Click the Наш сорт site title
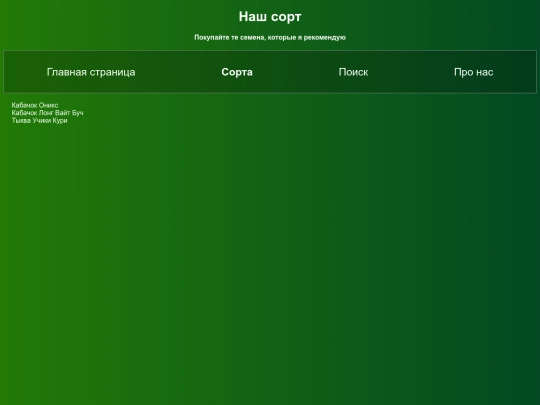Image resolution: width=540 pixels, height=405 pixels. tap(270, 17)
